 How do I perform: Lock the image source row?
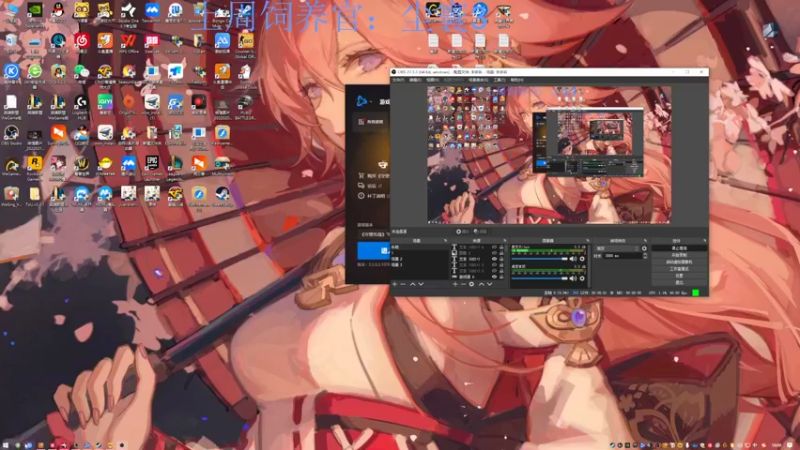click(501, 253)
